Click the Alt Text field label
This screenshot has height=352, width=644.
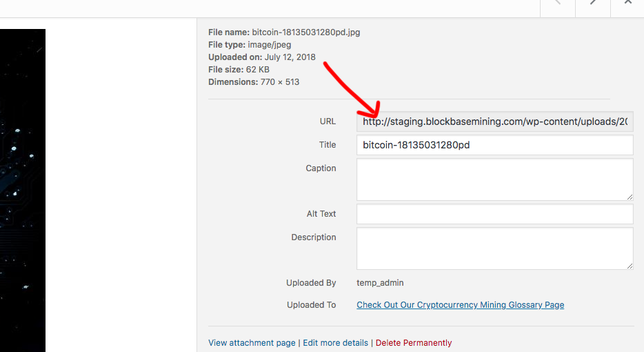coord(321,214)
